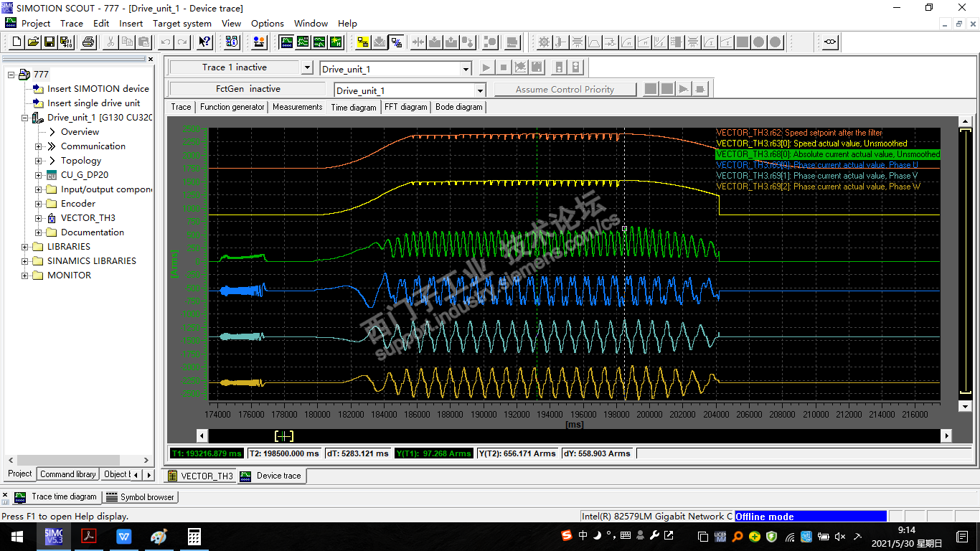The width and height of the screenshot is (980, 551).
Task: Click the first green trace diagram icon
Action: (x=286, y=42)
